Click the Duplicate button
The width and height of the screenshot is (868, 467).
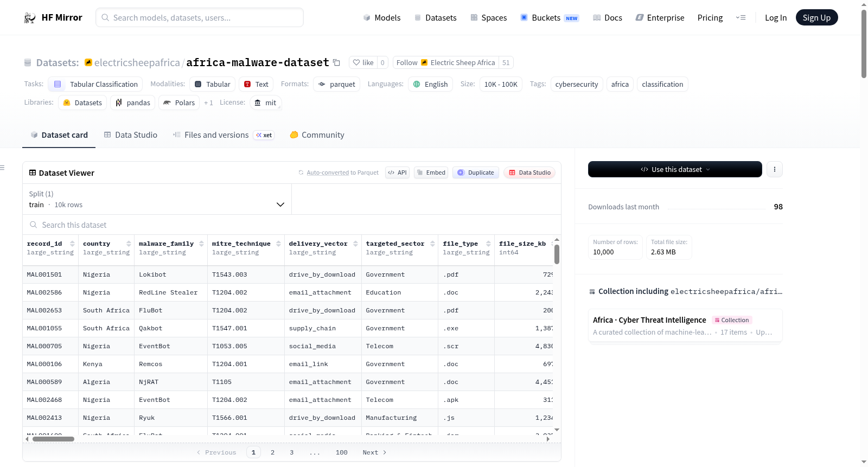[476, 172]
